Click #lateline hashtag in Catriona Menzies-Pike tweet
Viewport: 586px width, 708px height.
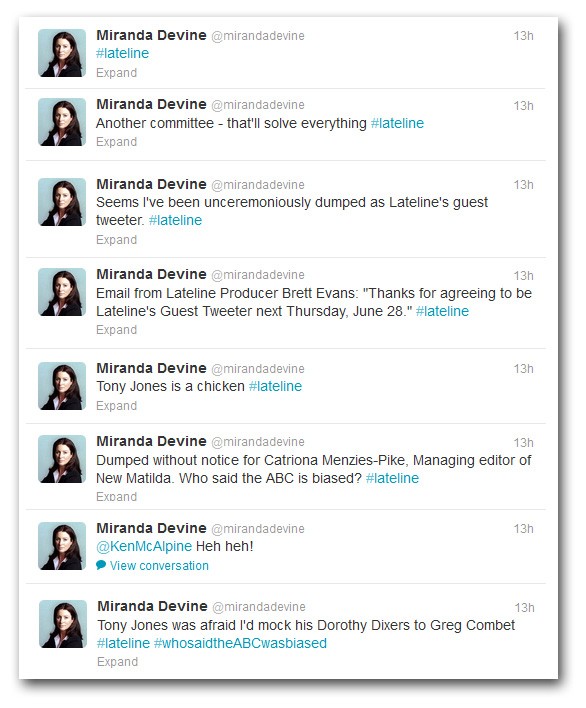point(392,478)
